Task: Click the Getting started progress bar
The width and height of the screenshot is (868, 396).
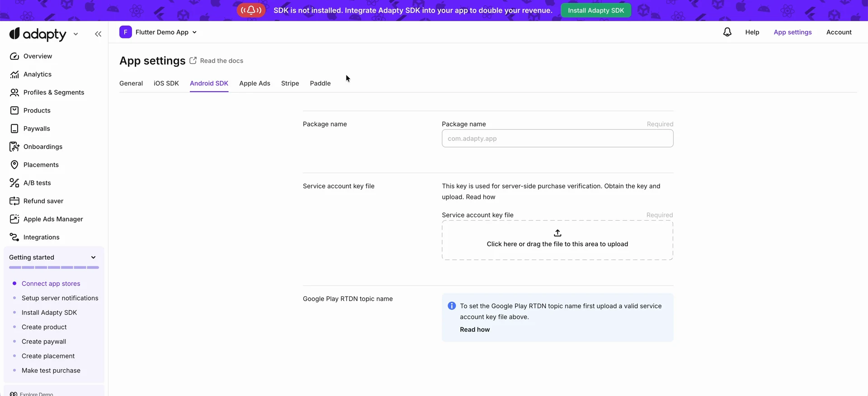Action: (54, 268)
